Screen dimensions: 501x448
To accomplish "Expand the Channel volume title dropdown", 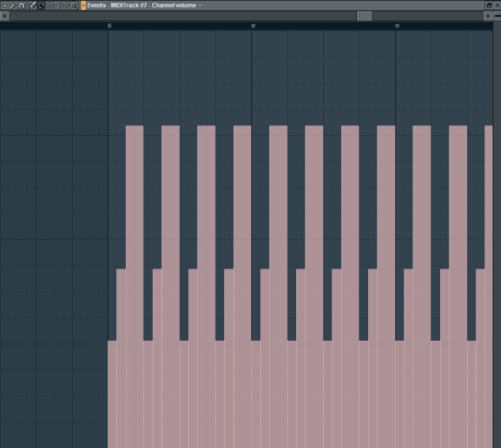I will pos(200,5).
